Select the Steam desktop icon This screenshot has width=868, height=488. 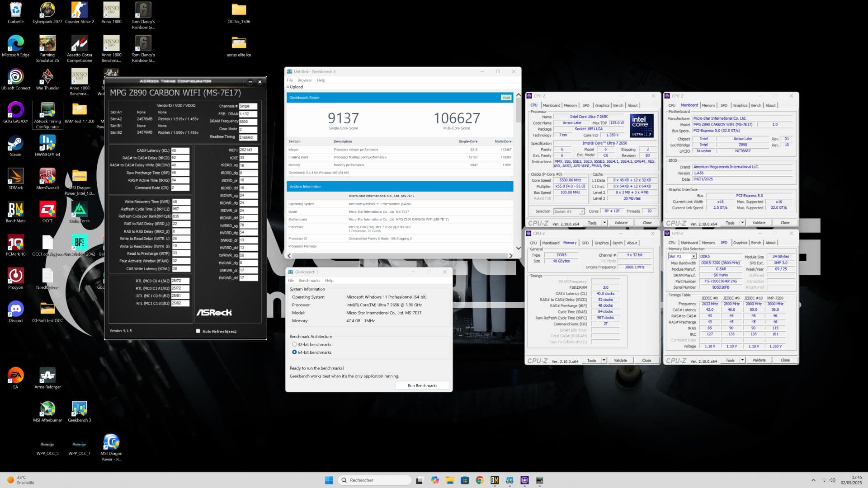[x=15, y=145]
